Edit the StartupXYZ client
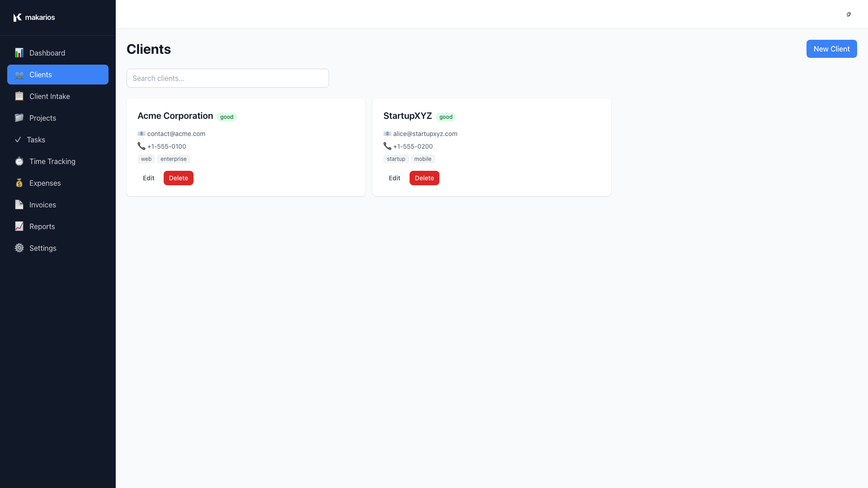Image resolution: width=868 pixels, height=488 pixels. [394, 178]
